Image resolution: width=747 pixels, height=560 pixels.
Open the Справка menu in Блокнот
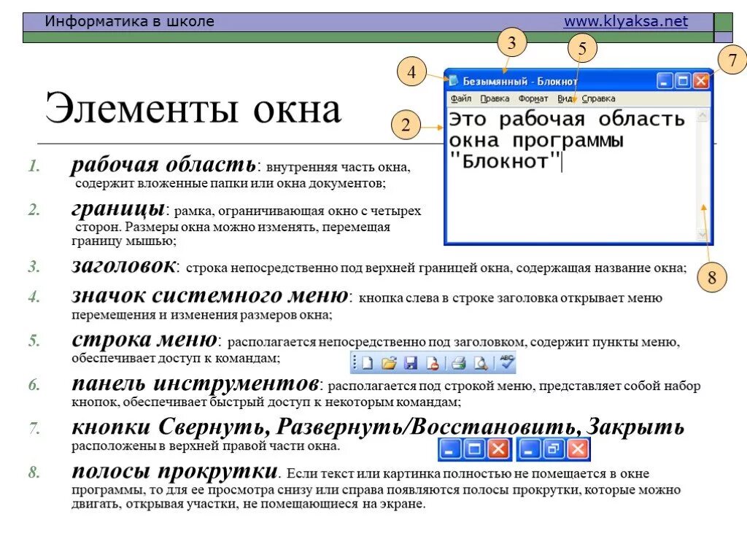point(598,98)
